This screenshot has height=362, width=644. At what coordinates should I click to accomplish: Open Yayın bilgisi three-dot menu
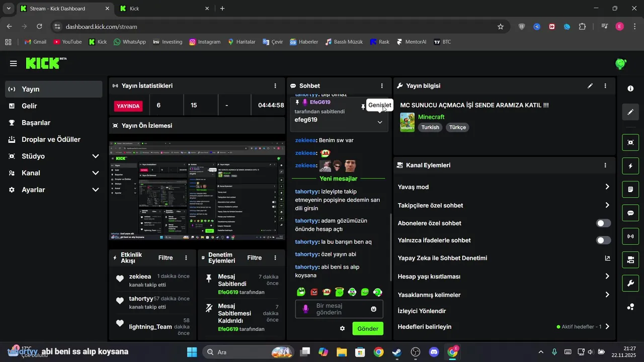coord(605,86)
